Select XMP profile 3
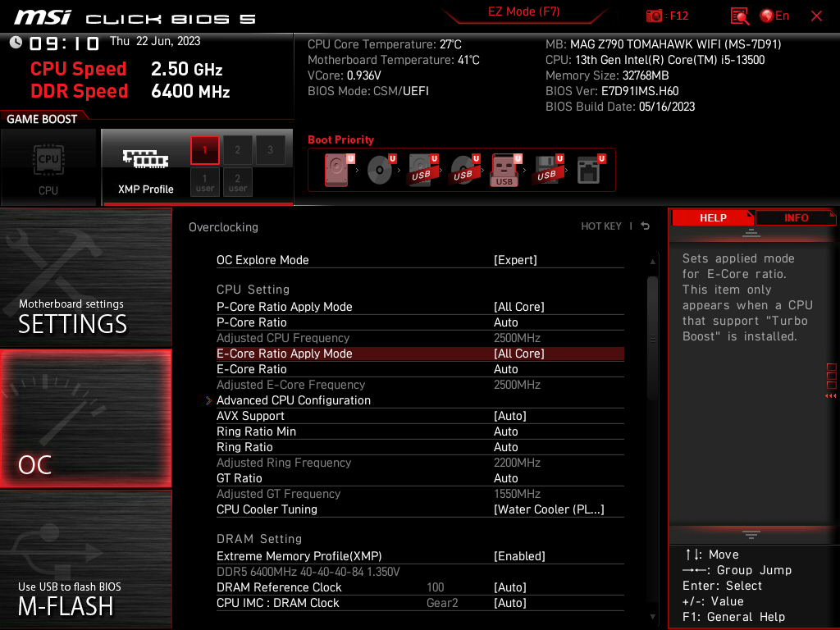 pos(270,150)
